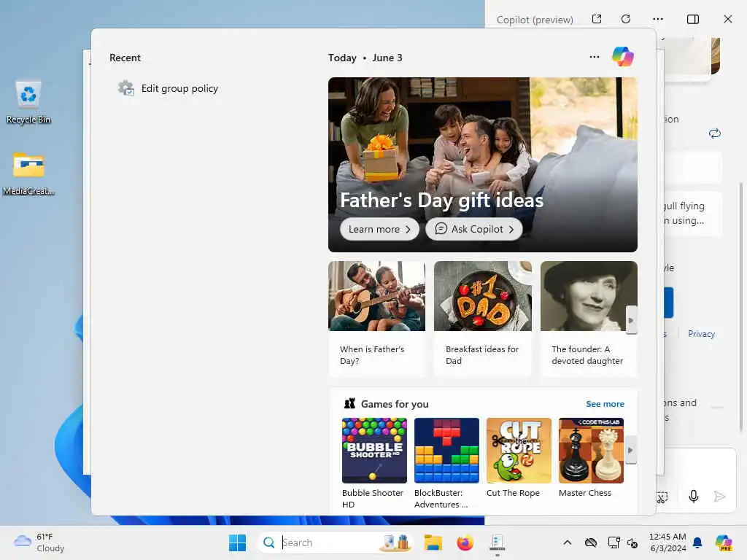Open the clock showing 12:45 AM
The height and width of the screenshot is (560, 747).
pos(667,542)
